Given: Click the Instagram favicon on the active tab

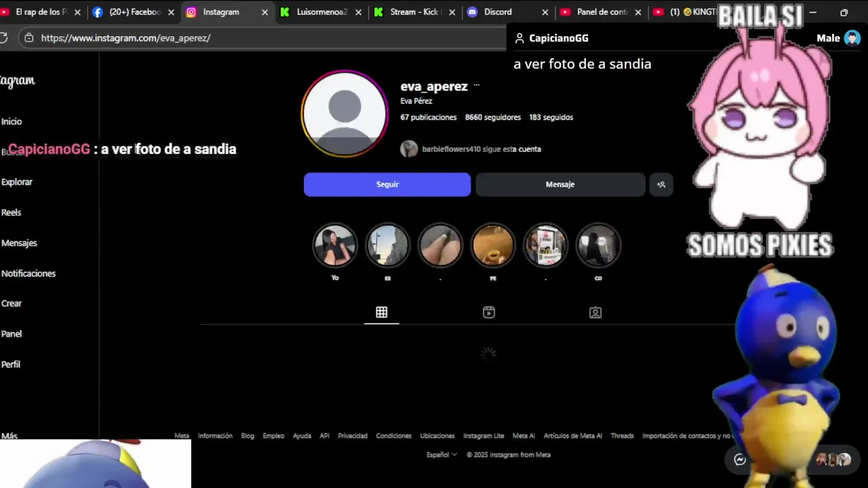Looking at the screenshot, I should (192, 12).
